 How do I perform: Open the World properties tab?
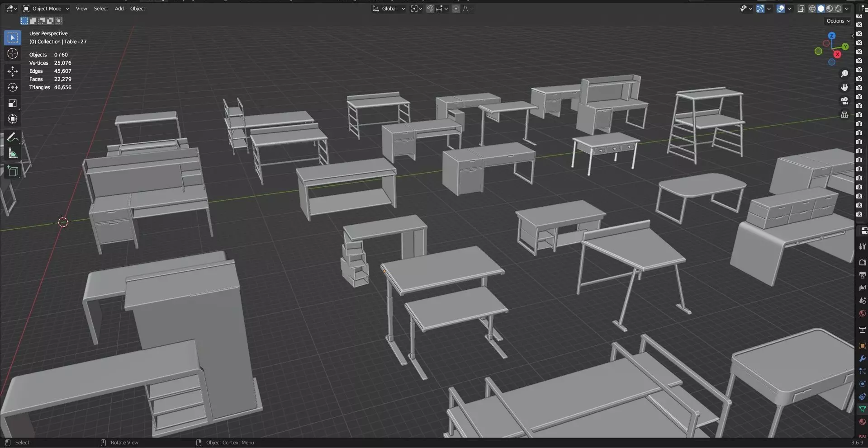[862, 313]
